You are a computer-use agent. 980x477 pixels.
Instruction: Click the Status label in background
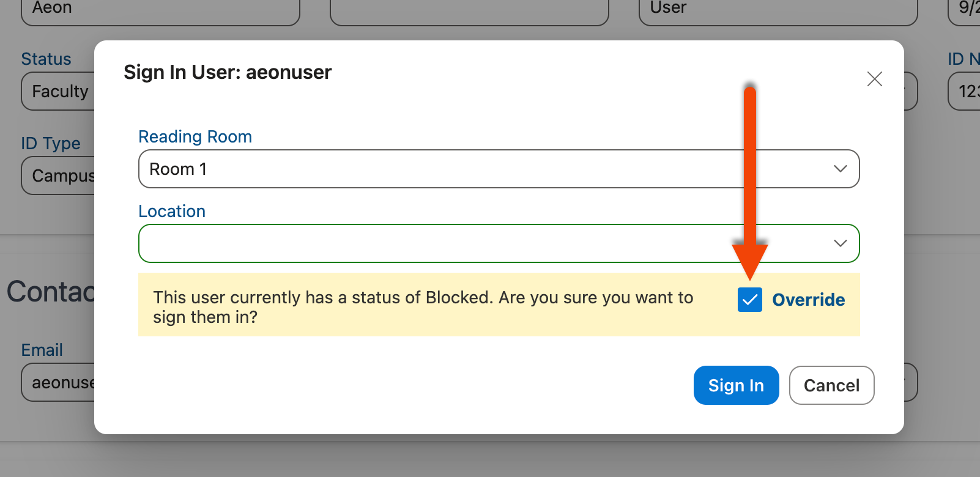pyautogui.click(x=46, y=59)
